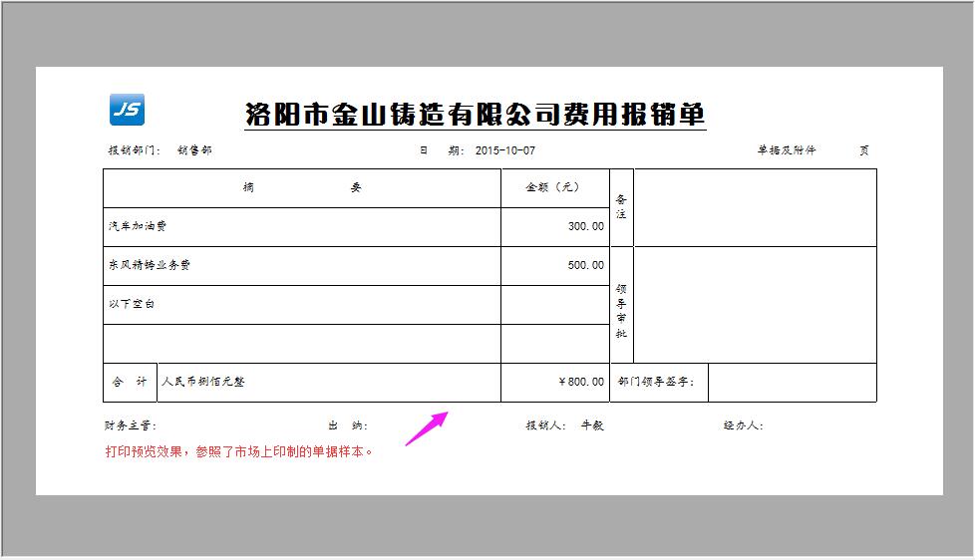Click the 报销人 name 牛毅

coord(593,425)
